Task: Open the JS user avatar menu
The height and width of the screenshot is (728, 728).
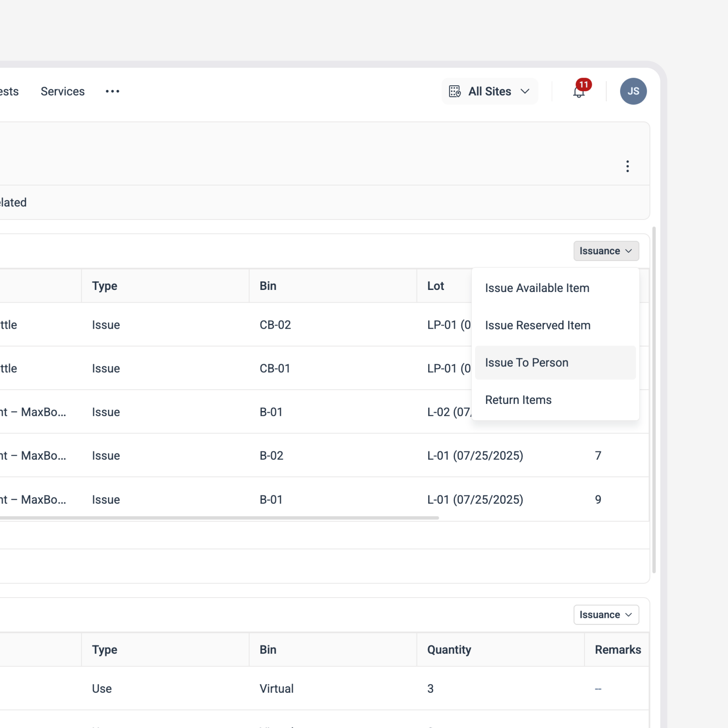Action: (633, 91)
